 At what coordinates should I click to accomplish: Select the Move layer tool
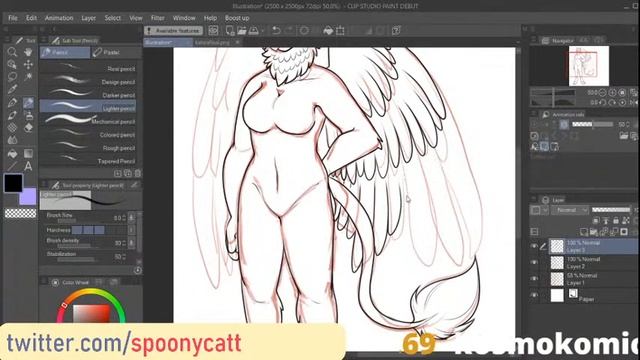pyautogui.click(x=28, y=64)
